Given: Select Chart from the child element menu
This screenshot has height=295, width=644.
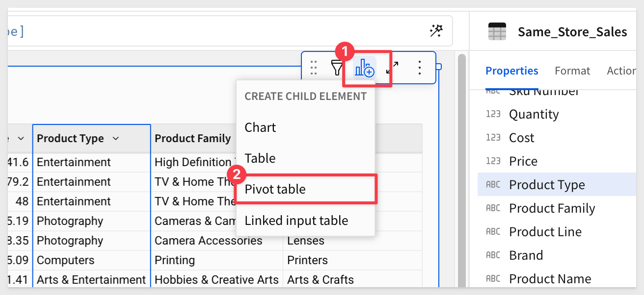Looking at the screenshot, I should click(260, 127).
